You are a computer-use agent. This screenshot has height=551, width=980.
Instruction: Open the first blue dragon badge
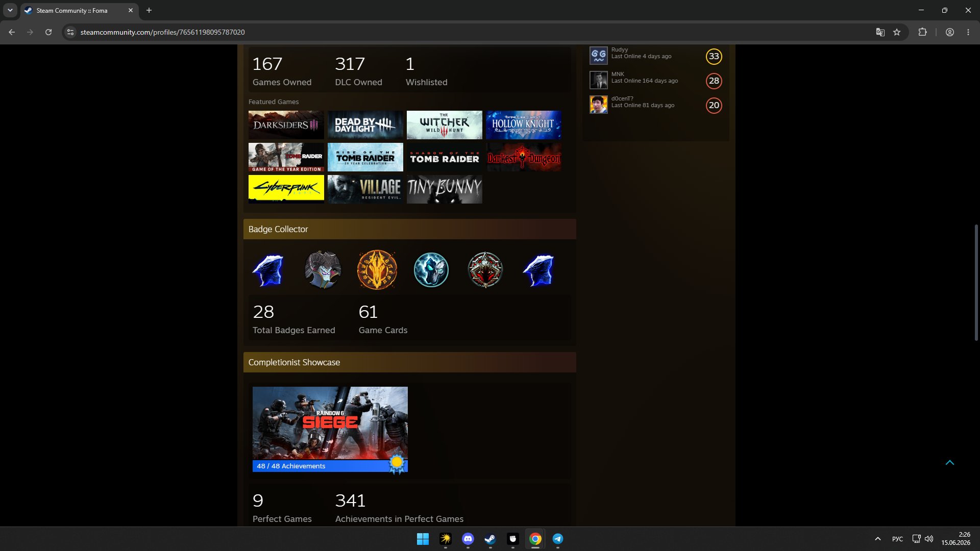click(x=268, y=270)
